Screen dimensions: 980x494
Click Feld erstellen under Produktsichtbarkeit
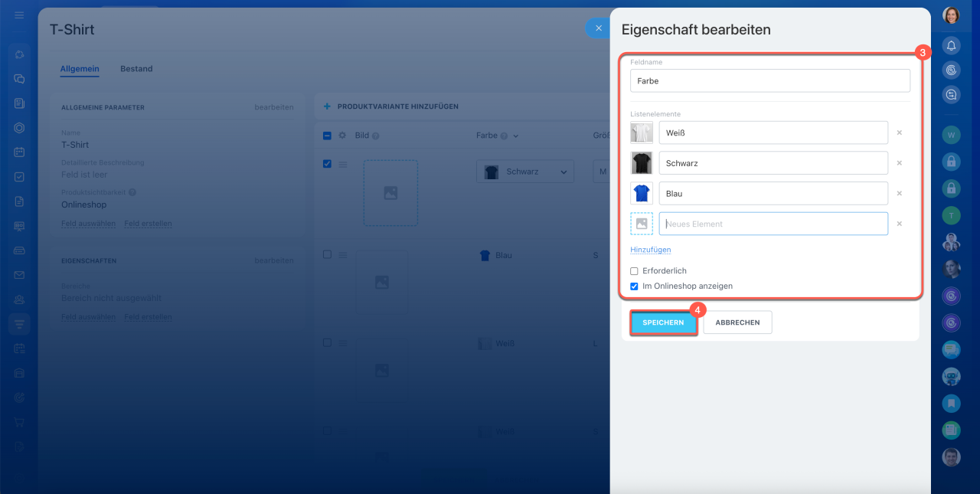pyautogui.click(x=148, y=224)
